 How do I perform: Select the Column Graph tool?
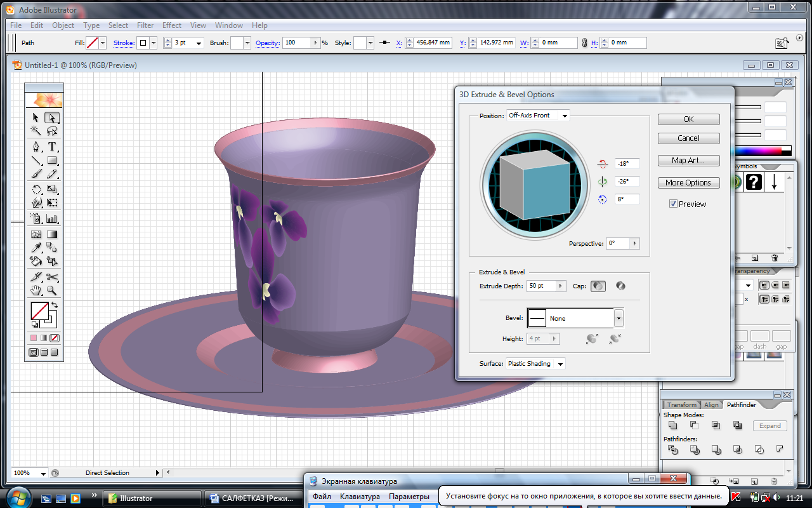52,218
